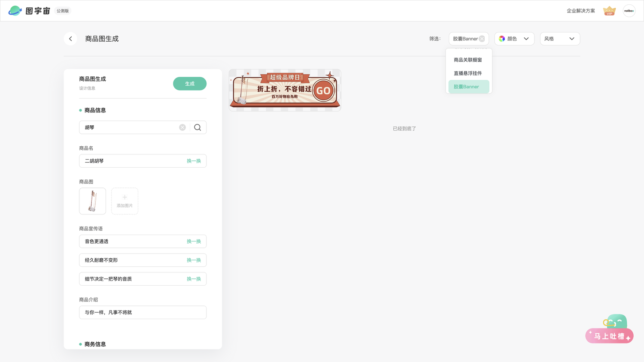Go back with the left arrow button
The height and width of the screenshot is (362, 644).
(70, 39)
